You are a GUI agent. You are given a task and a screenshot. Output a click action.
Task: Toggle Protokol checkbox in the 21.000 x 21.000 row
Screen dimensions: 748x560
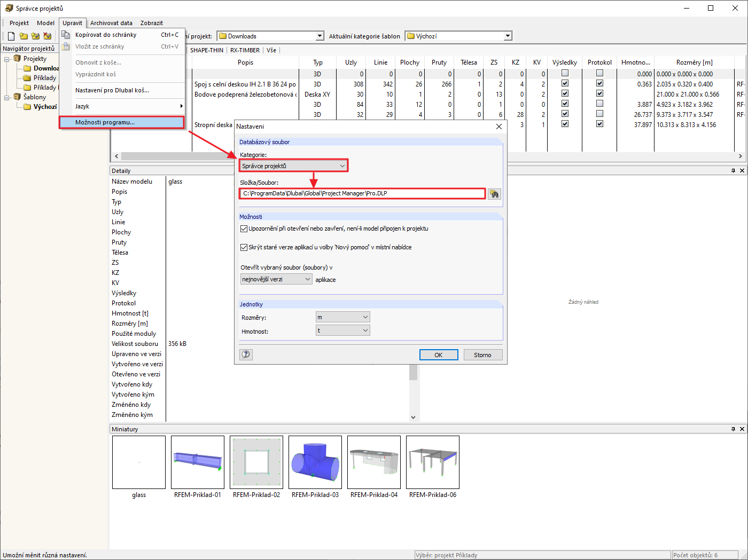pyautogui.click(x=599, y=93)
